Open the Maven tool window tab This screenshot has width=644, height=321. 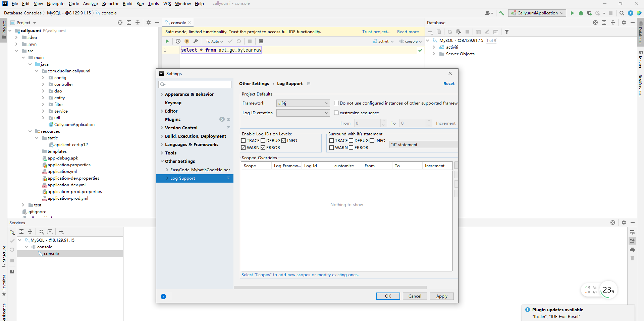pos(640,59)
